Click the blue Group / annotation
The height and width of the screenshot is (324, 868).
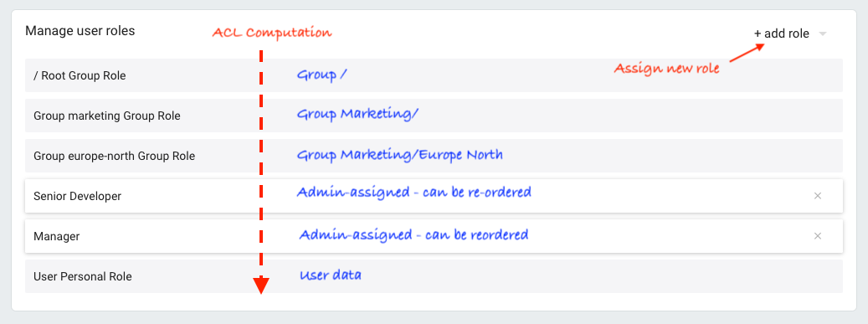tap(321, 75)
